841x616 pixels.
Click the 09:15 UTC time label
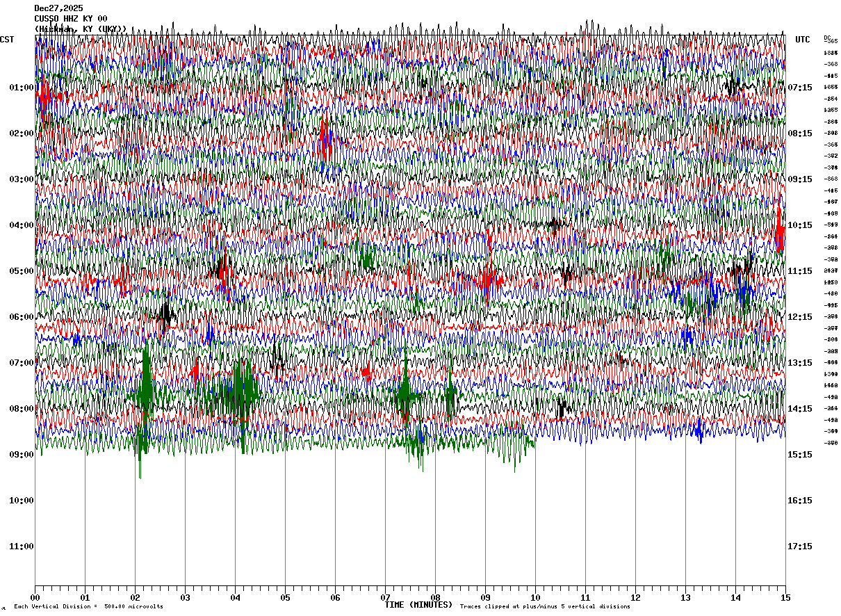click(x=800, y=179)
